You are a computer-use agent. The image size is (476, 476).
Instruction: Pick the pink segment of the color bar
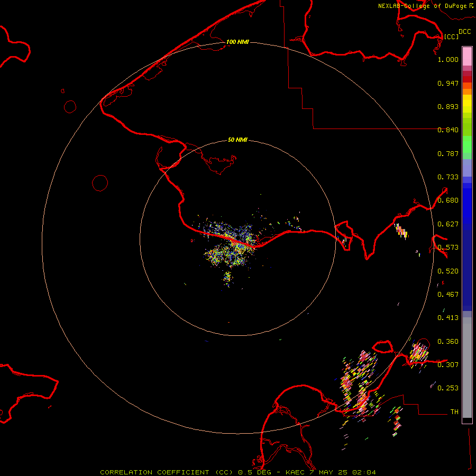click(467, 57)
